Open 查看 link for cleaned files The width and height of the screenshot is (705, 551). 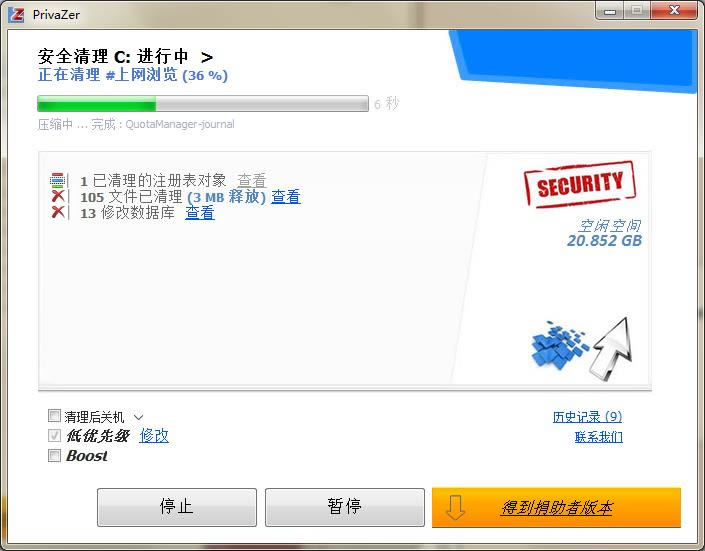(x=286, y=197)
